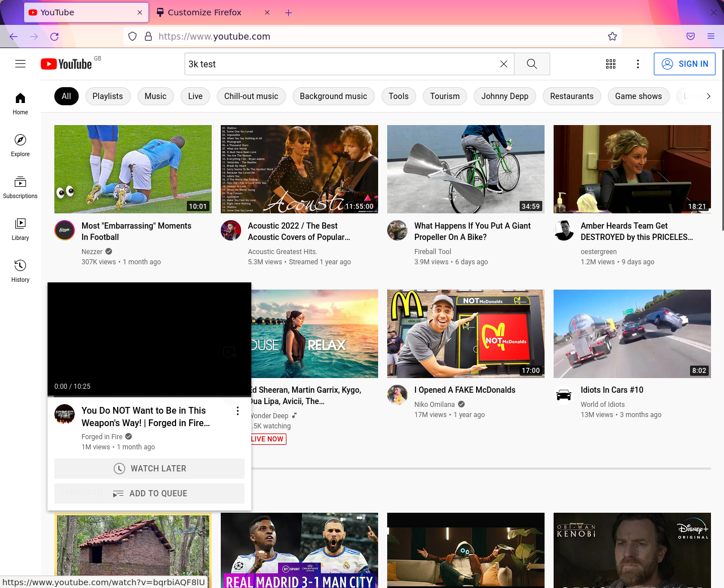724x588 pixels.
Task: Select the Chill-out music chip
Action: (x=251, y=96)
